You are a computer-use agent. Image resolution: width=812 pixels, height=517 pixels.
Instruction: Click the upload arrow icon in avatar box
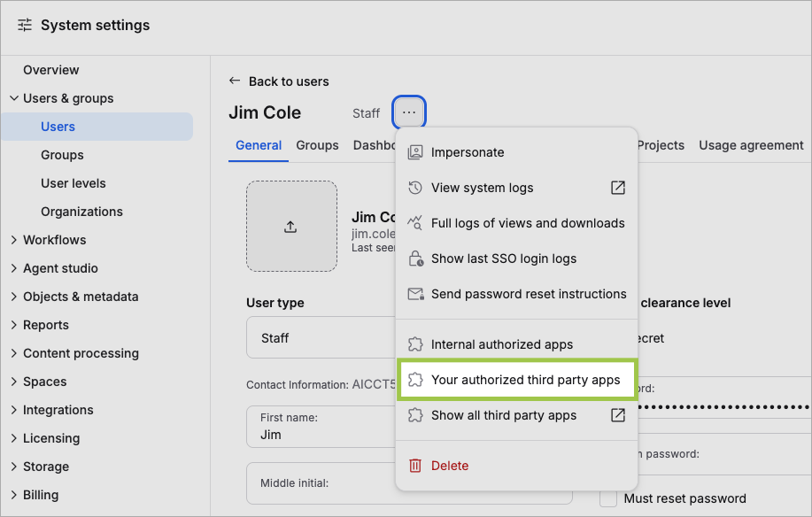(x=290, y=227)
